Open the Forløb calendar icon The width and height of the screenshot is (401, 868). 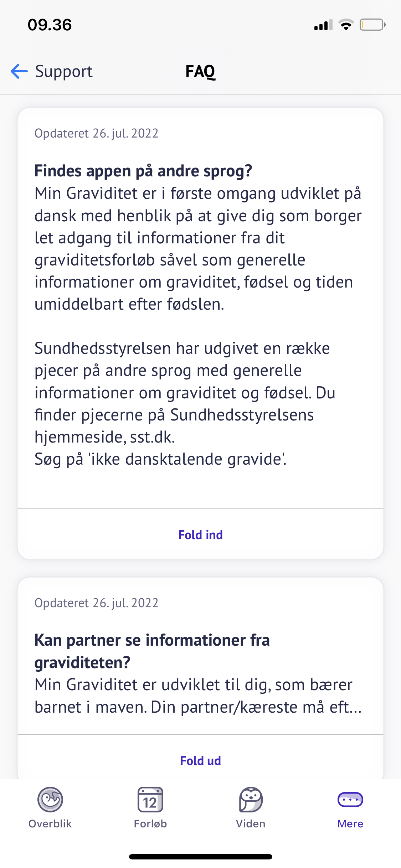pos(150,799)
